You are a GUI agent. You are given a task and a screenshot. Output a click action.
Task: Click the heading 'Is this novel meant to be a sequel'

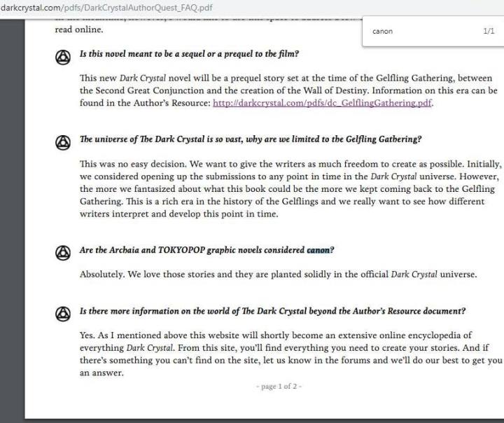coord(189,54)
